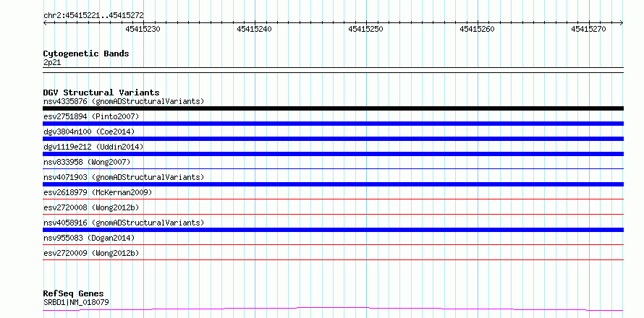Open variant esv2720009 (Wong2012b) label
The image size is (644, 318).
point(91,253)
